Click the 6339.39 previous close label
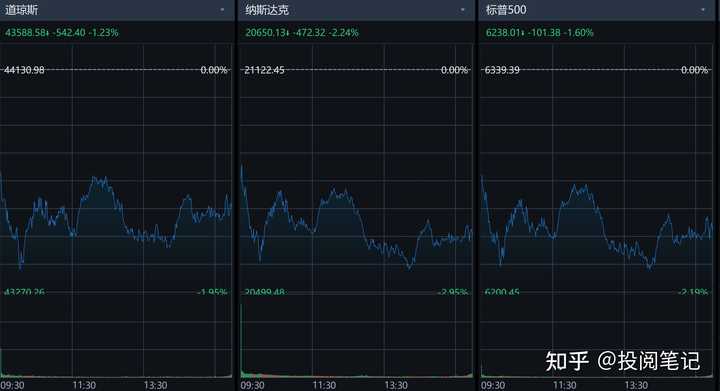 [x=502, y=70]
